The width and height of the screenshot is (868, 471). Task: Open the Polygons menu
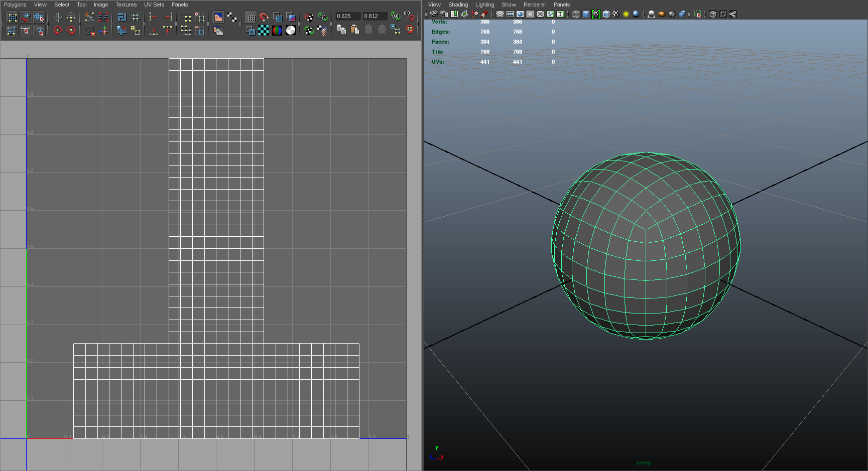[15, 5]
